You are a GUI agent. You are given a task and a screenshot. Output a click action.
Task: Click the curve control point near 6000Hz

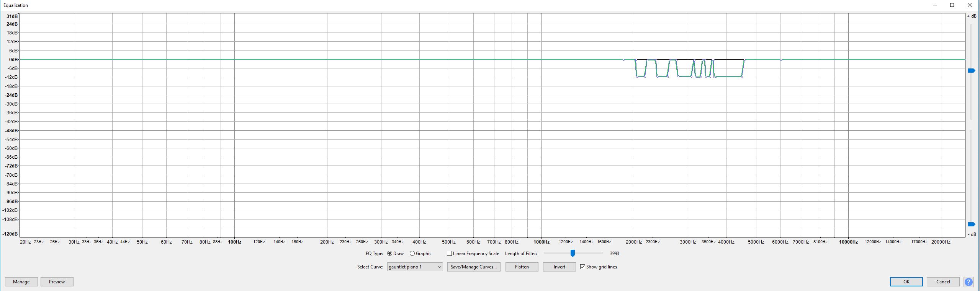[781, 60]
